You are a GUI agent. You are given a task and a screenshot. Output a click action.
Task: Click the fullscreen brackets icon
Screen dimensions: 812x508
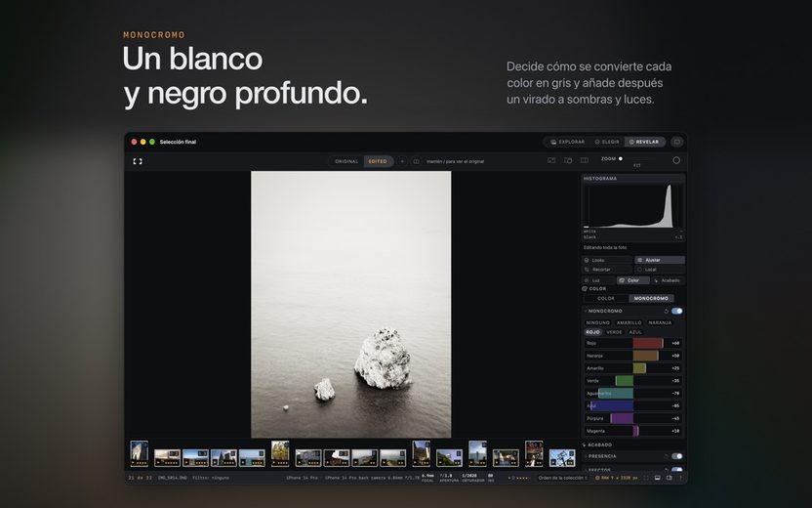pos(138,161)
